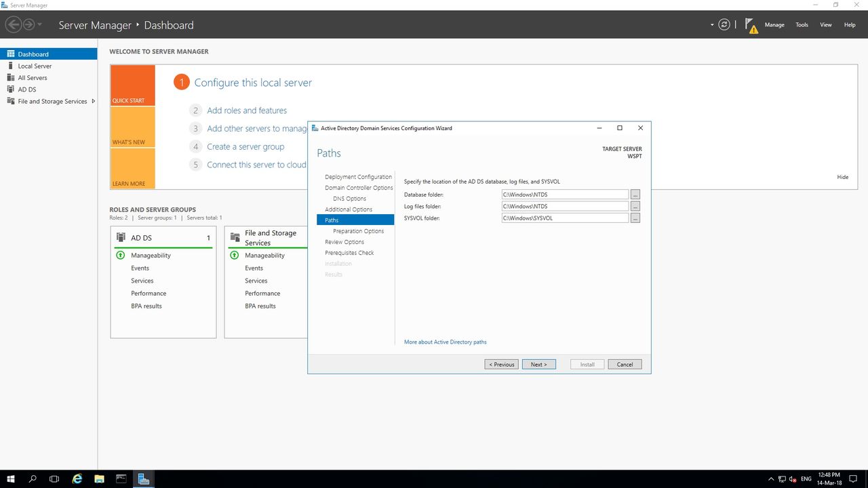Open Performance in the AD DS tile
The height and width of the screenshot is (488, 868).
click(x=149, y=293)
